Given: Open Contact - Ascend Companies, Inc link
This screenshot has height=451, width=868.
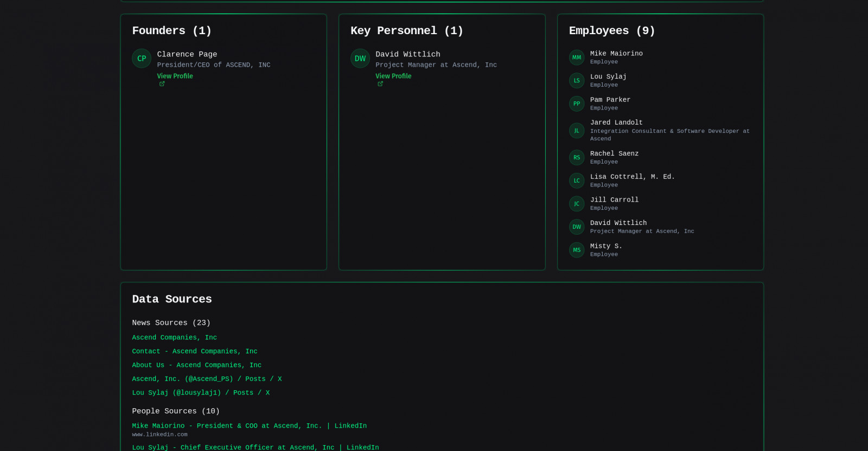Looking at the screenshot, I should tap(195, 351).
